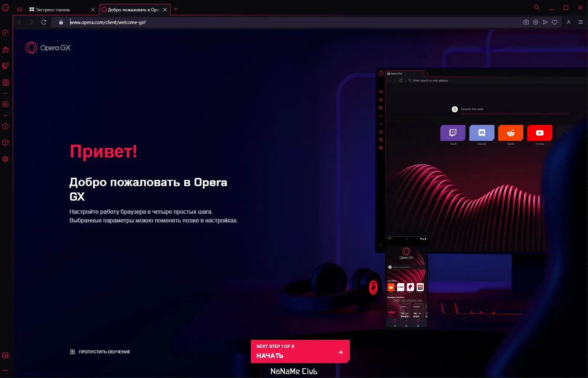This screenshot has height=378, width=588.
Task: Open the Extensions cube icon
Action: coord(5,142)
